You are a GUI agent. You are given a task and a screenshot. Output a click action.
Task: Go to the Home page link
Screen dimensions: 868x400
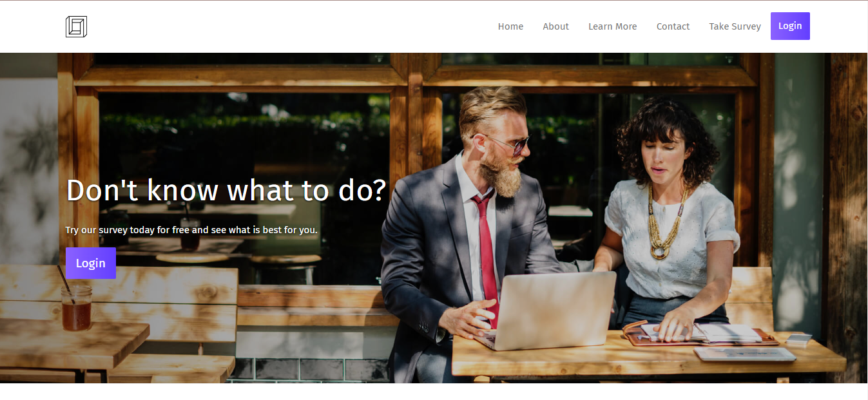point(510,26)
